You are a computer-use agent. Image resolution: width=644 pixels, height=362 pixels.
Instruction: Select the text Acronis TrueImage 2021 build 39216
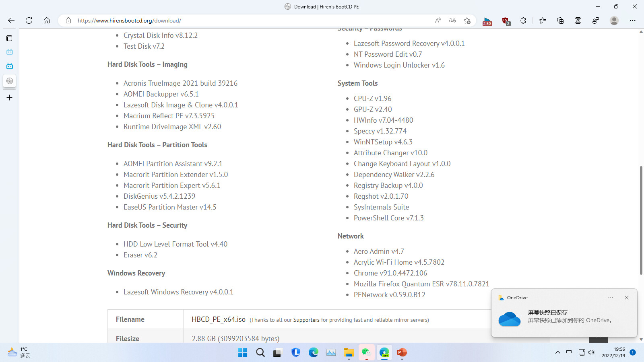click(180, 83)
